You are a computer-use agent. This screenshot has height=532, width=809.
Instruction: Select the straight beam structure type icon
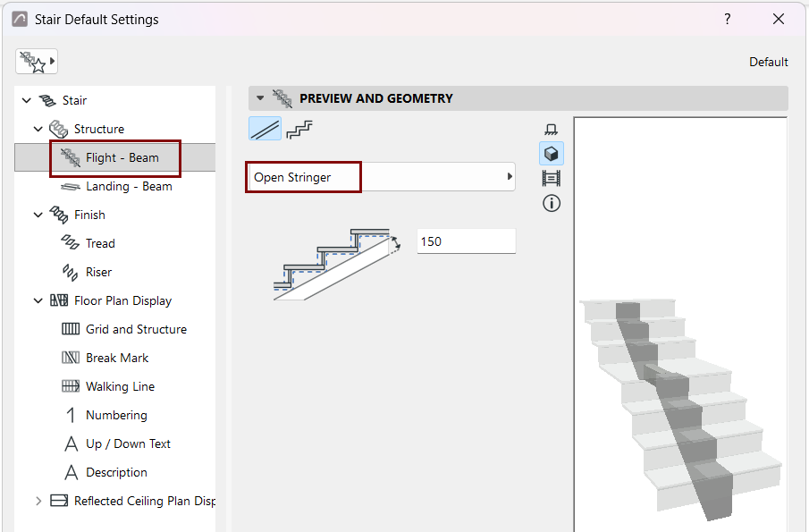[265, 129]
